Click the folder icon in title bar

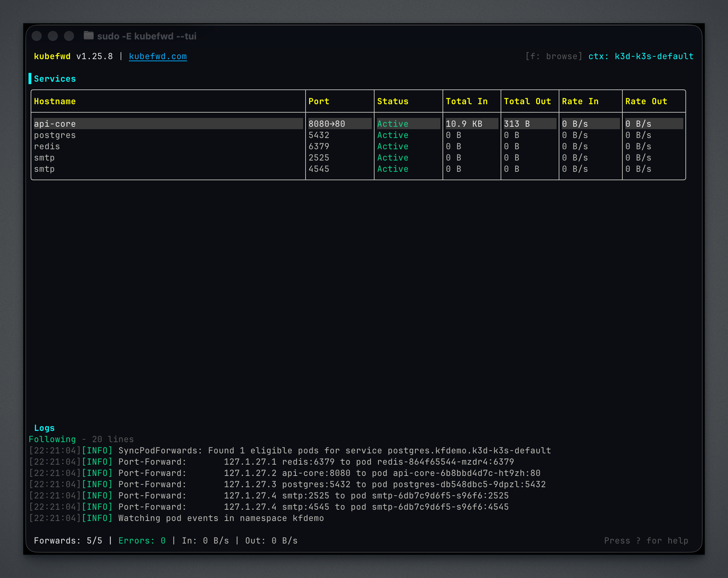pos(88,36)
